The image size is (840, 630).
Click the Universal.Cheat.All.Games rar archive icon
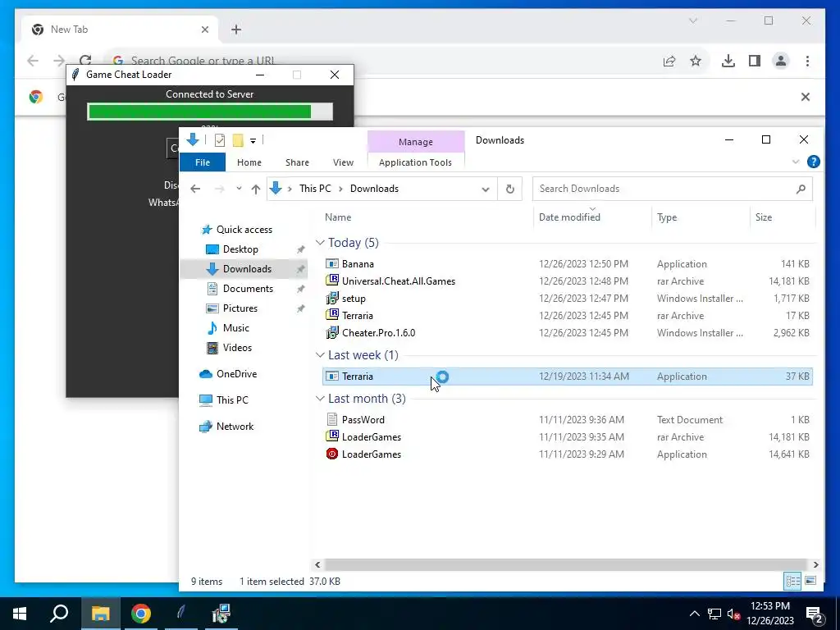coord(332,281)
